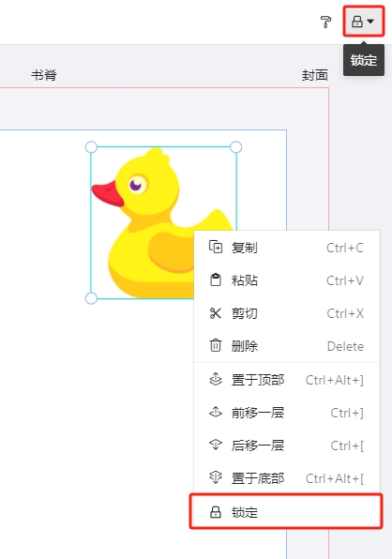Select 复制 from the context menu
Screen dimensions: 392x559
coord(287,248)
